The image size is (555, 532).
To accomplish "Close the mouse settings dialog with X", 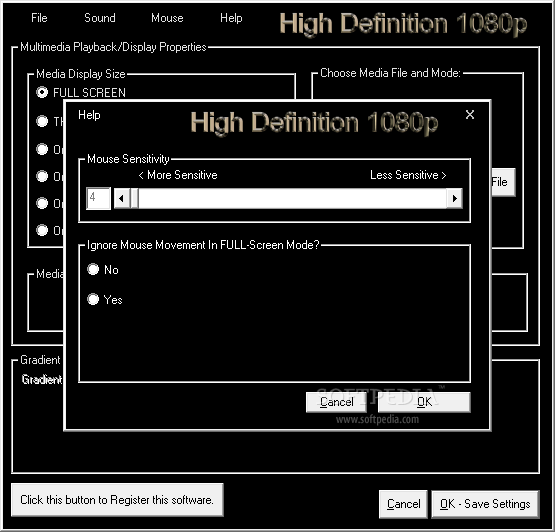I will 470,114.
